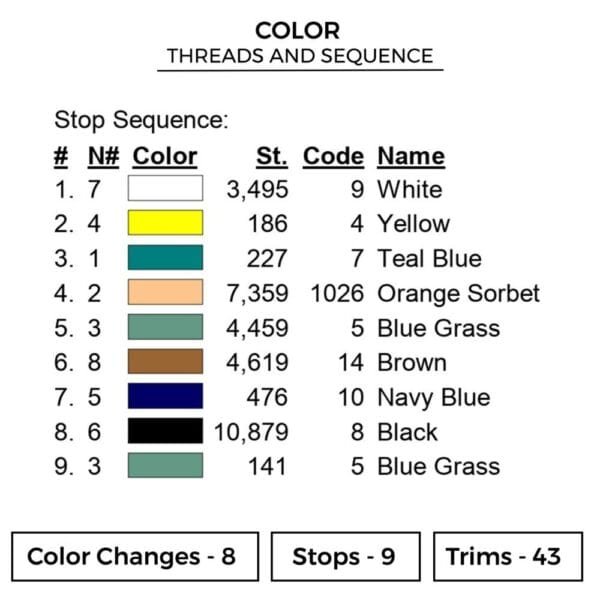Select the Trims - 43 box
This screenshot has height=600, width=600.
pyautogui.click(x=508, y=557)
